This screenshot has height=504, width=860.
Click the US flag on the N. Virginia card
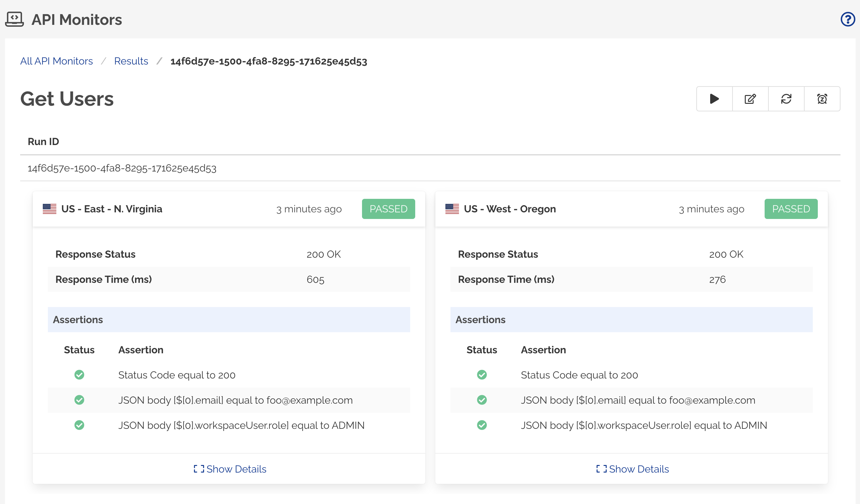[x=49, y=209]
